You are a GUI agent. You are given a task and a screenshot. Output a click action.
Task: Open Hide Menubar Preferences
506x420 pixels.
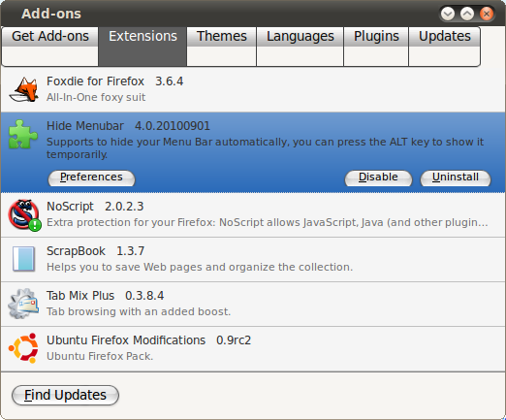(91, 178)
